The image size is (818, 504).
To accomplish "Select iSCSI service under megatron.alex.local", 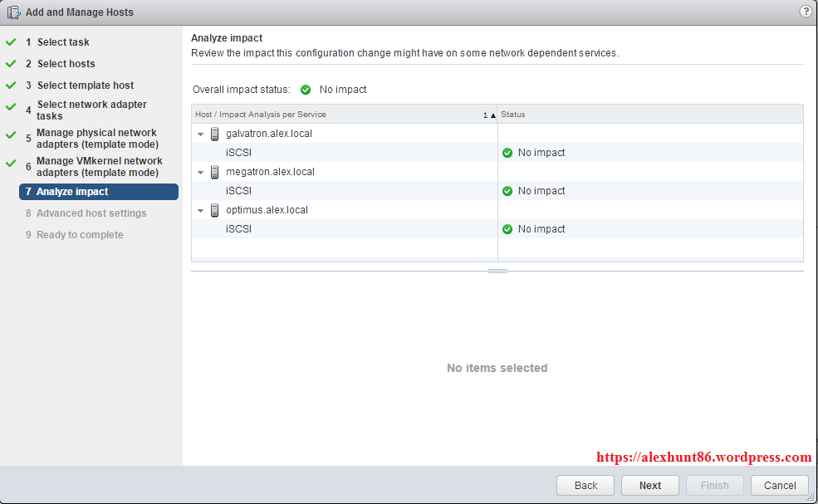I will click(x=238, y=191).
